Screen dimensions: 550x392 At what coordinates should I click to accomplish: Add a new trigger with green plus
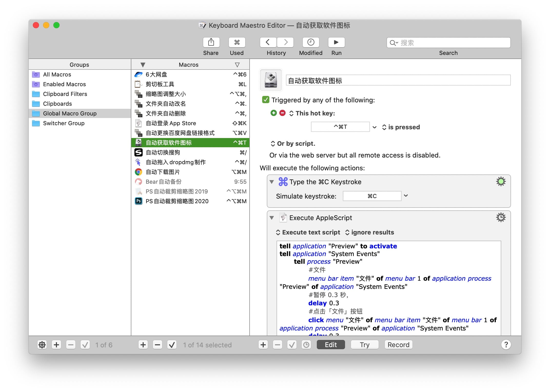(274, 113)
